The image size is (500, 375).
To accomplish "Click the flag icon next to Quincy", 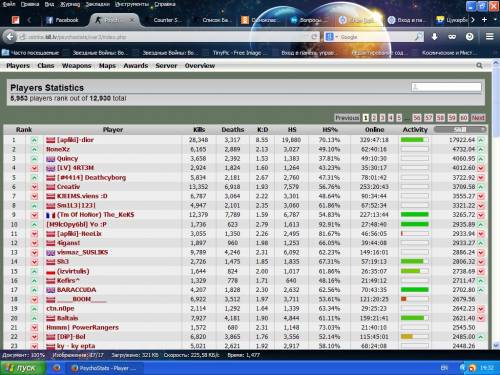I will 50,159.
